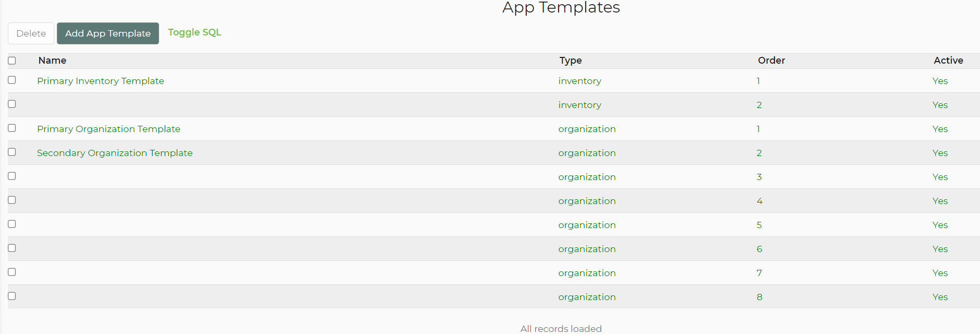The image size is (980, 334).
Task: Click the order value 7 in organization row
Action: click(759, 273)
